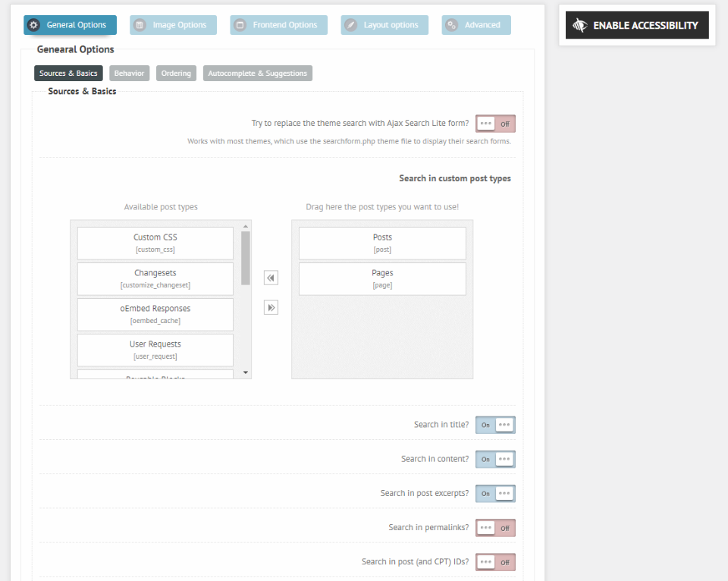Click the Enable Accessibility button
728x581 pixels.
point(637,25)
